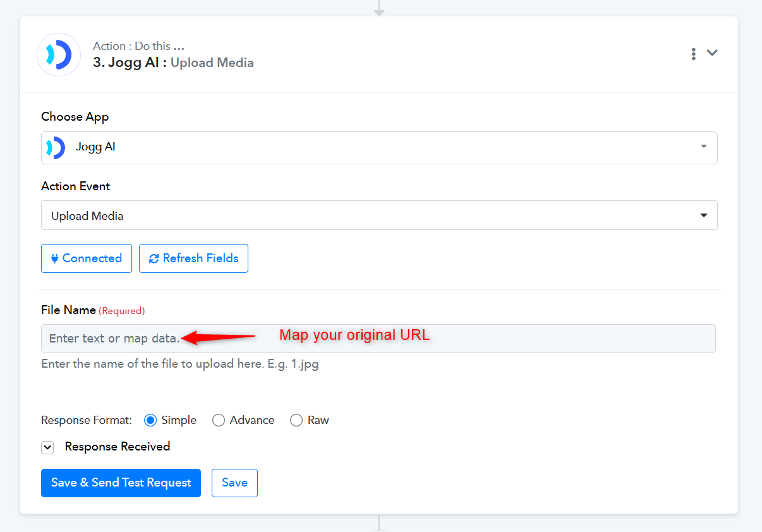This screenshot has width=762, height=532.
Task: Select the Advance response format
Action: click(219, 420)
